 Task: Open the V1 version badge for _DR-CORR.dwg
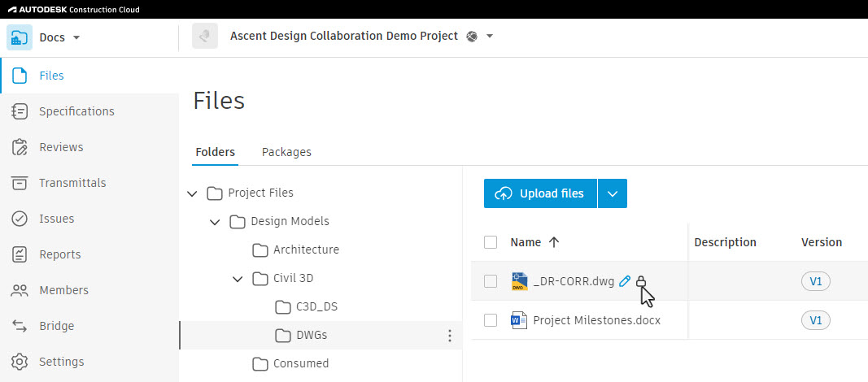pos(815,281)
